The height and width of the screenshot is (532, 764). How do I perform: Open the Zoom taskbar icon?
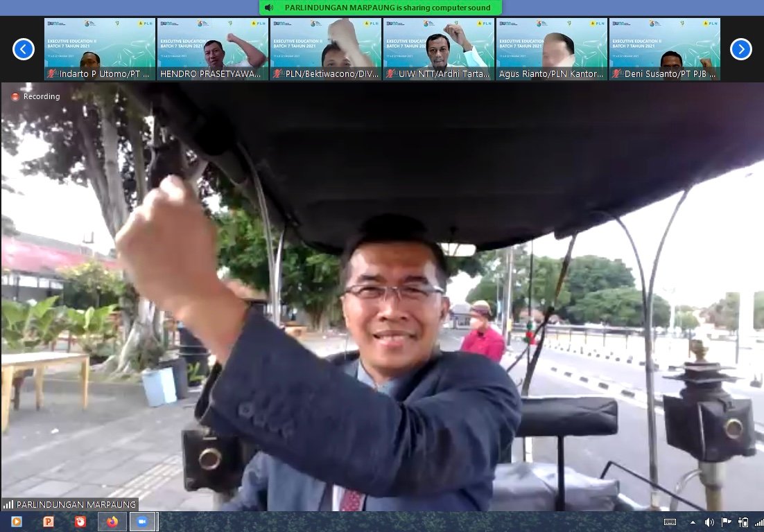click(142, 522)
